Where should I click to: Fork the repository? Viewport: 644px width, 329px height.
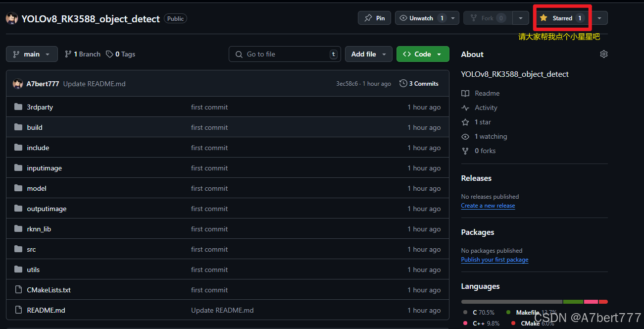pos(488,18)
